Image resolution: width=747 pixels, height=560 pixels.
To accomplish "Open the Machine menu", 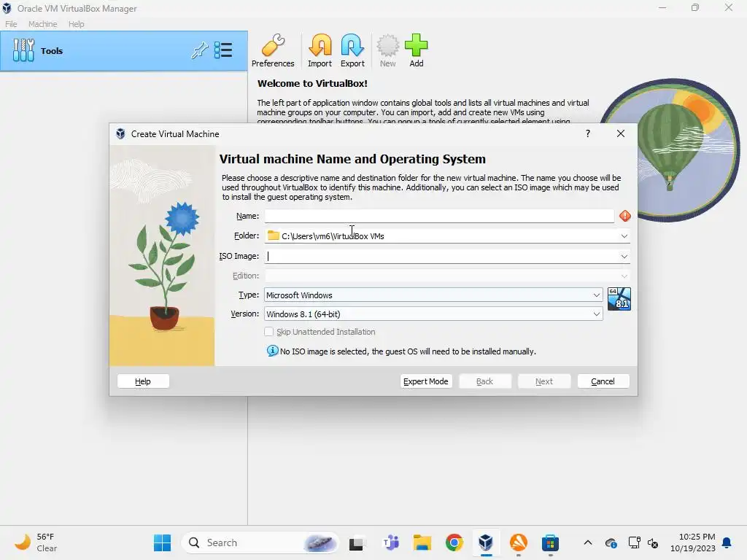I will click(x=43, y=24).
